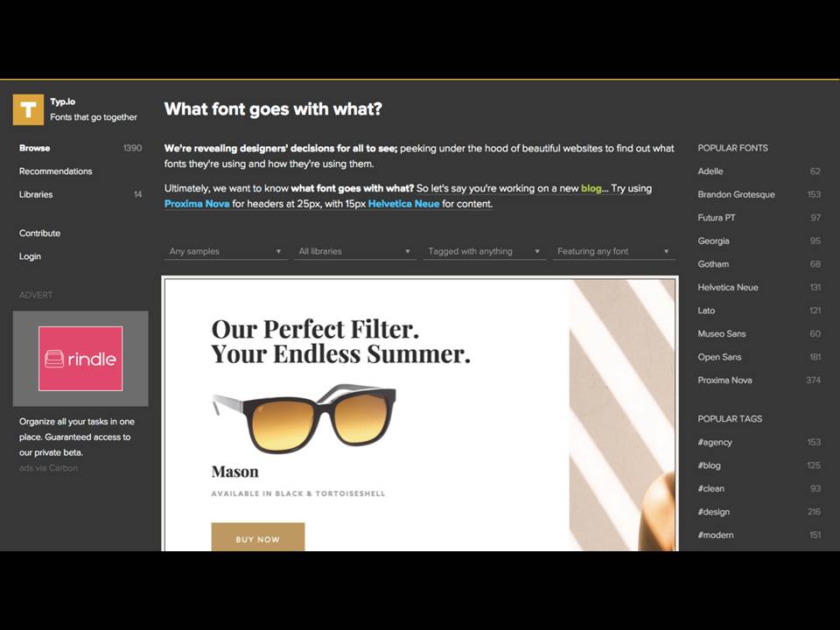Choose Gotham from popular fonts

[713, 264]
